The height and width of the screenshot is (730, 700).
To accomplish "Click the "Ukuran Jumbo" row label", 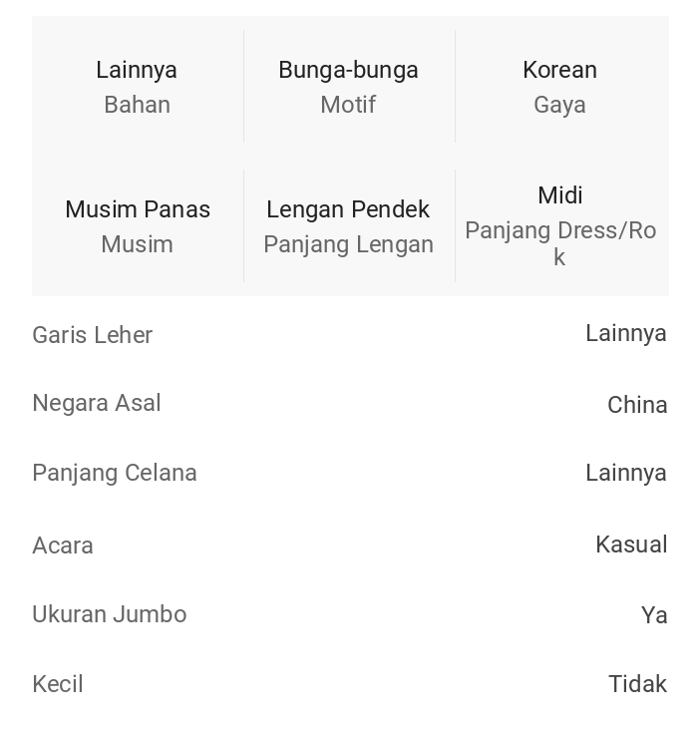I will (x=110, y=614).
